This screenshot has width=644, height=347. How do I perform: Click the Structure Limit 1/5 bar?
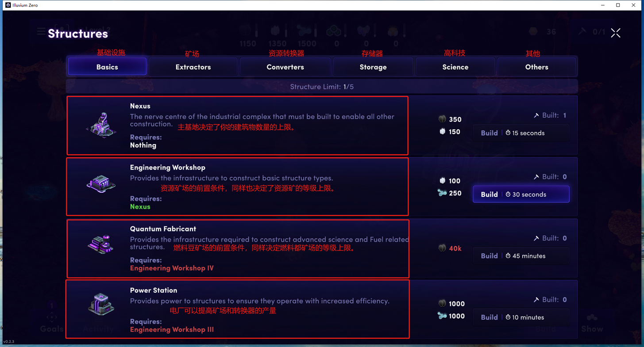click(x=322, y=87)
